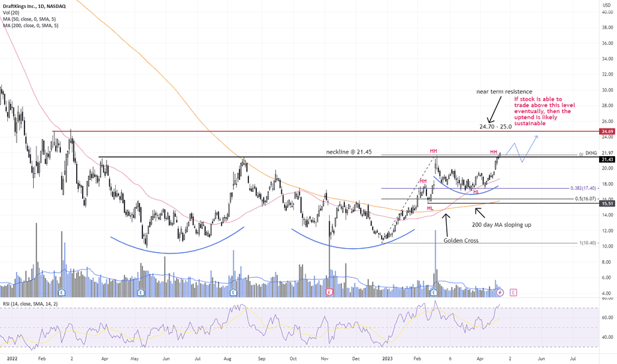Click the red 24.69 price label
This screenshot has width=617, height=364.
[608, 132]
